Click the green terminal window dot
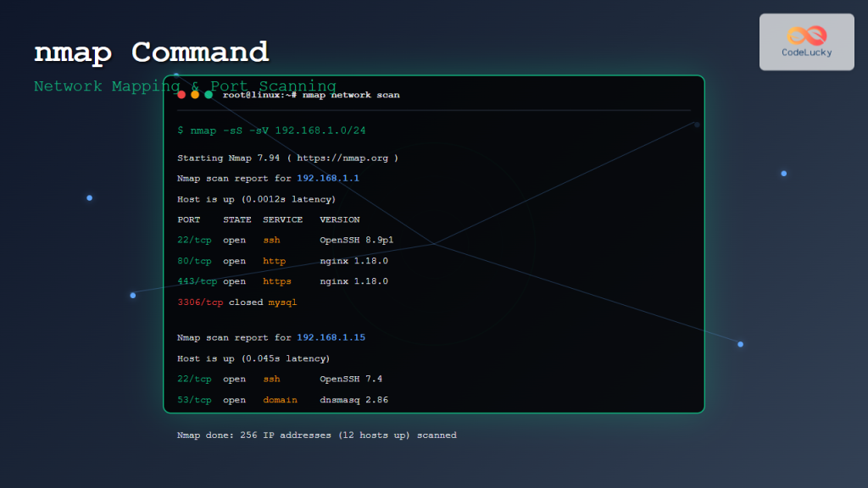Image resolution: width=868 pixels, height=488 pixels. click(206, 95)
